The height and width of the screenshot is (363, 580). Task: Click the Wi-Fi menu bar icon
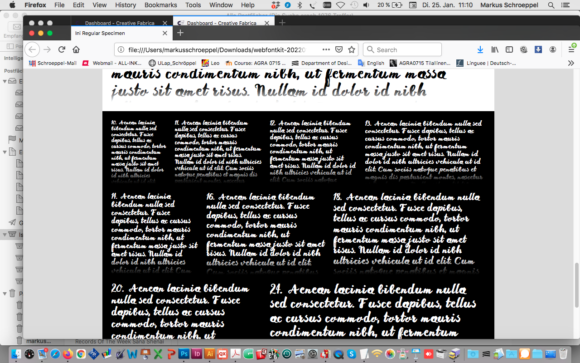(x=340, y=5)
